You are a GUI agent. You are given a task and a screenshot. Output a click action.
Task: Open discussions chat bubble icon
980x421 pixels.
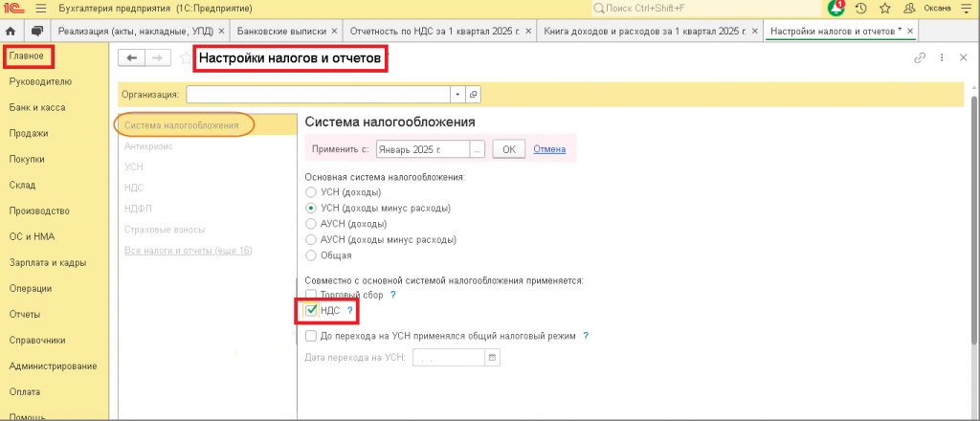click(37, 31)
